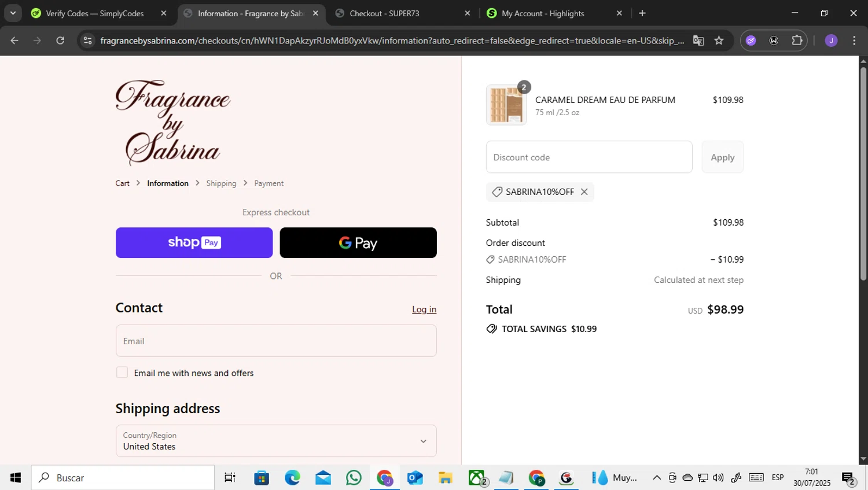
Task: Click the Fragrance by Sabrina logo
Action: click(x=172, y=123)
